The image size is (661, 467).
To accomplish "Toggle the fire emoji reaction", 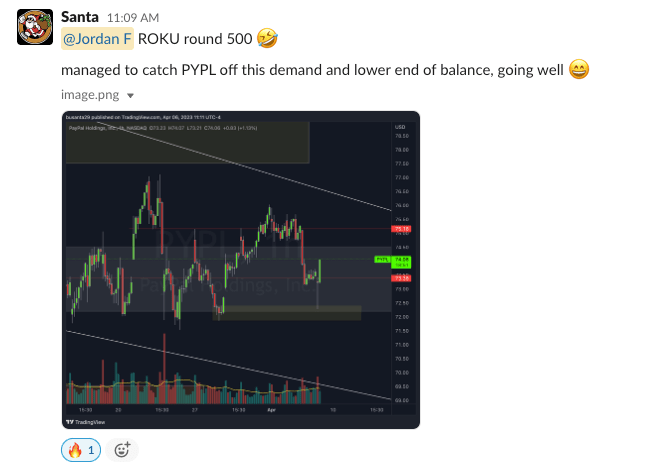I will pyautogui.click(x=83, y=450).
